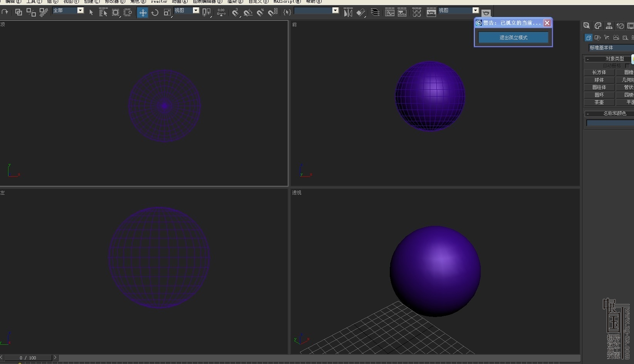Screen dimensions: 634x364
Task: Click the 茶壶 primitive button
Action: (x=599, y=103)
